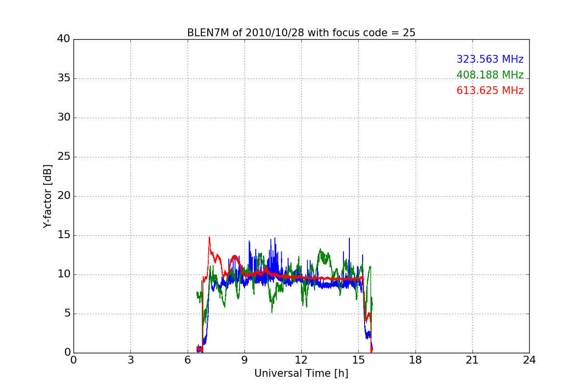Click the y-axis tick label 30
The height and width of the screenshot is (392, 588).
pos(63,118)
